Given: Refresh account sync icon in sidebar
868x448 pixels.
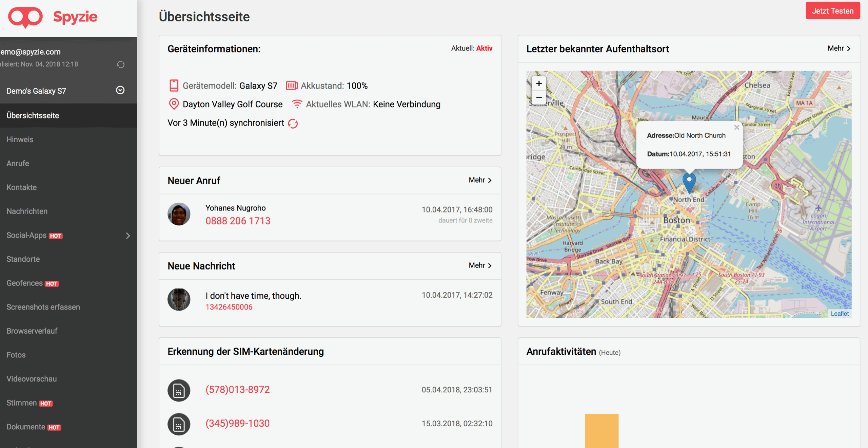Looking at the screenshot, I should point(121,64).
